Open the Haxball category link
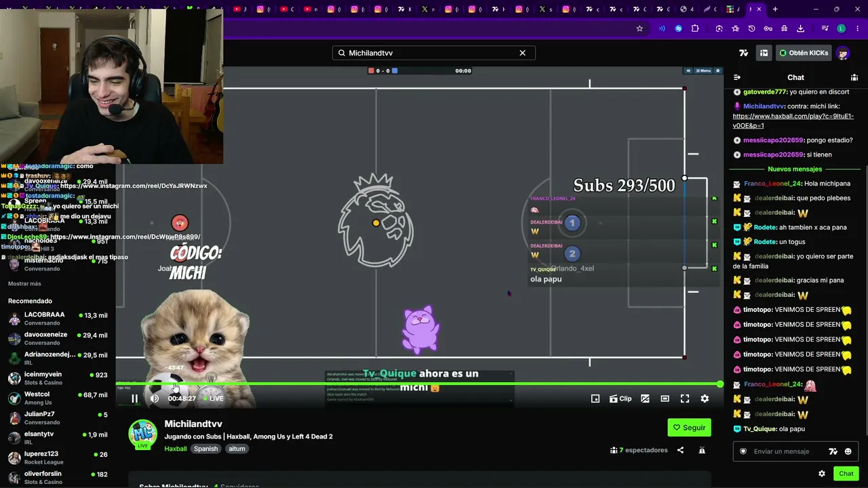The height and width of the screenshot is (488, 868). [175, 449]
